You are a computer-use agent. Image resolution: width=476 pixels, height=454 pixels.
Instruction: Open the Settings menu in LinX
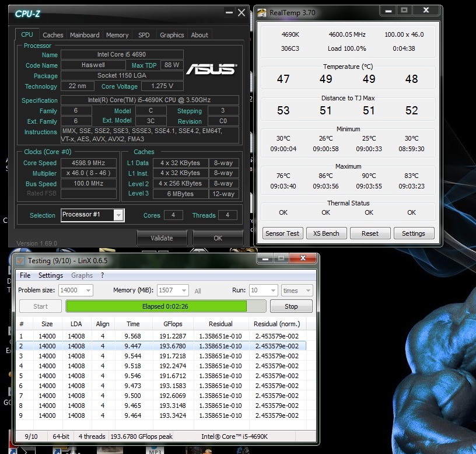click(x=50, y=275)
